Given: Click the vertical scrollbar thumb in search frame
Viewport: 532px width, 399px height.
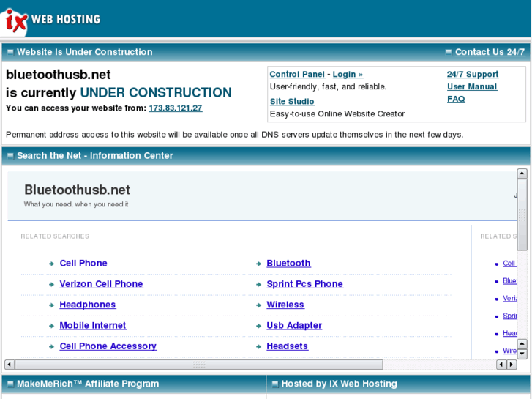Looking at the screenshot, I should pos(522,215).
